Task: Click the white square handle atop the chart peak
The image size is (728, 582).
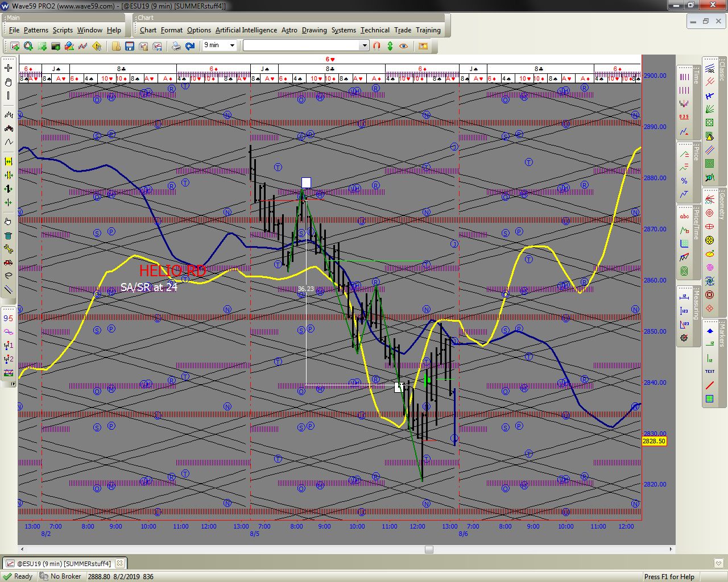Action: (306, 182)
